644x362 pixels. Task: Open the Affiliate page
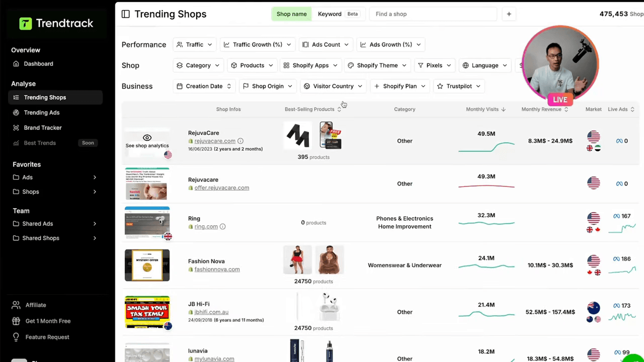click(36, 305)
